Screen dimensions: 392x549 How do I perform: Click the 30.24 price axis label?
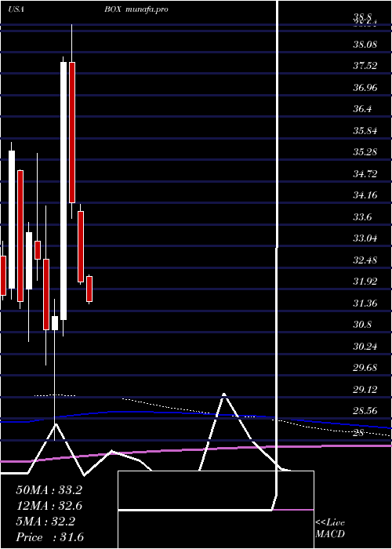click(365, 347)
